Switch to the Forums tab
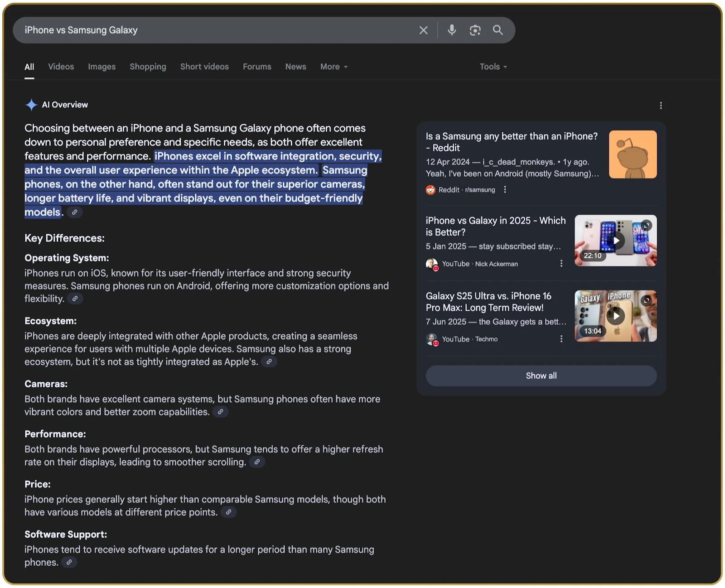Screen dimensions: 725x588 click(x=257, y=67)
